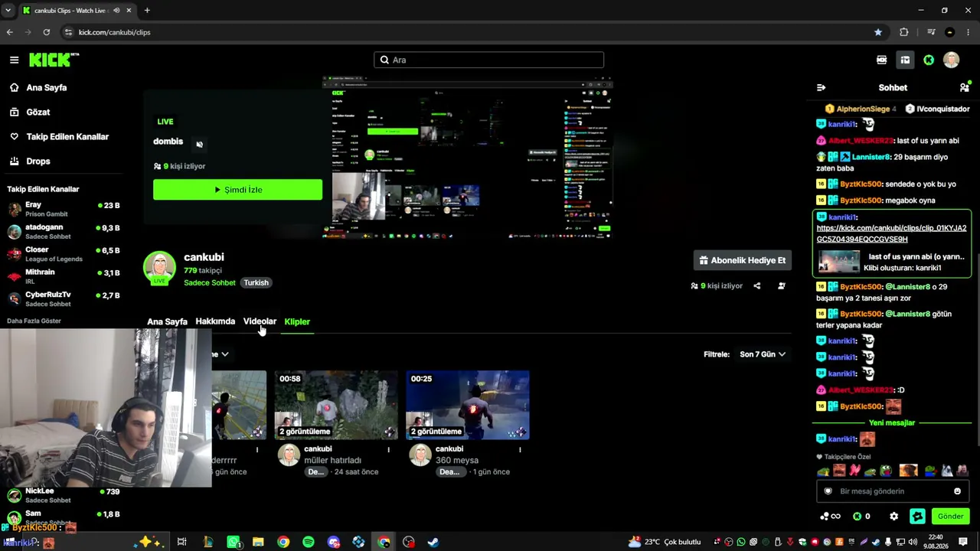Click the IVconquistador leaderboard name
The width and height of the screenshot is (980, 551).
click(937, 109)
